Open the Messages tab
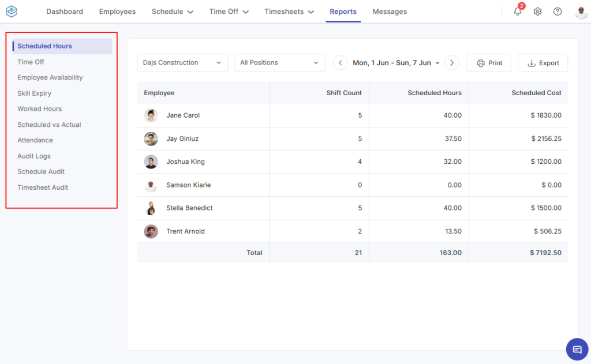The height and width of the screenshot is (364, 591). point(390,12)
